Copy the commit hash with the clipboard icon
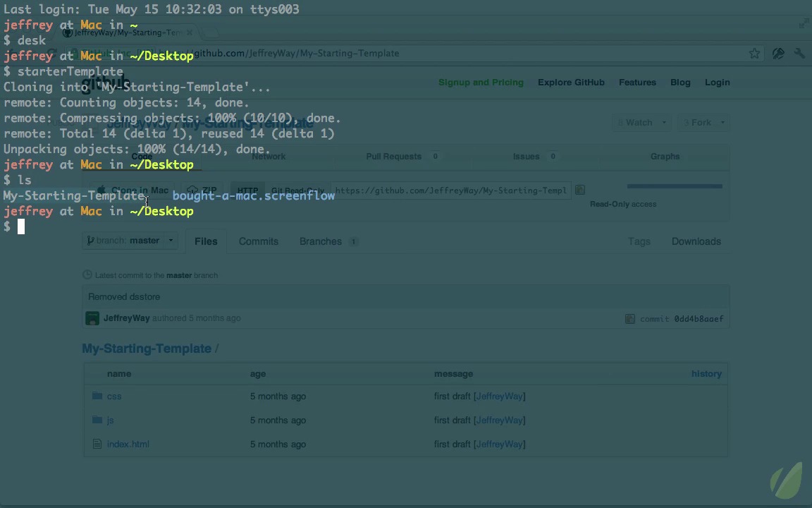The width and height of the screenshot is (812, 508). click(x=629, y=319)
